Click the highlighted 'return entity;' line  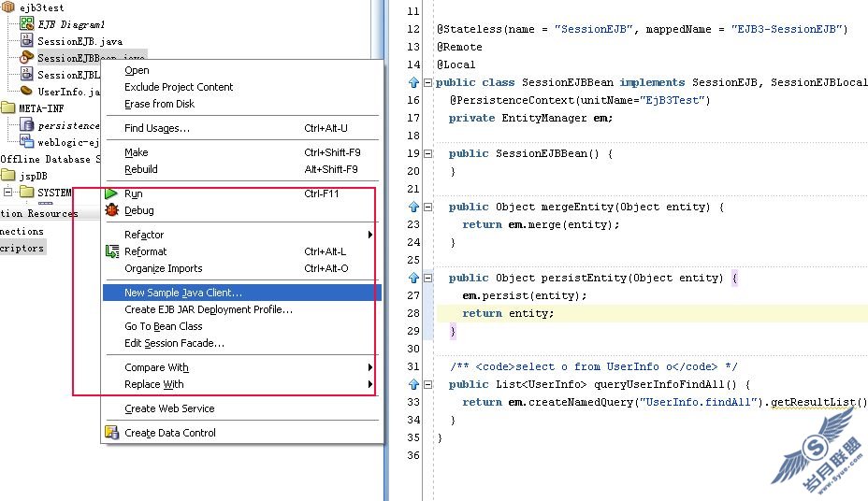coord(508,313)
